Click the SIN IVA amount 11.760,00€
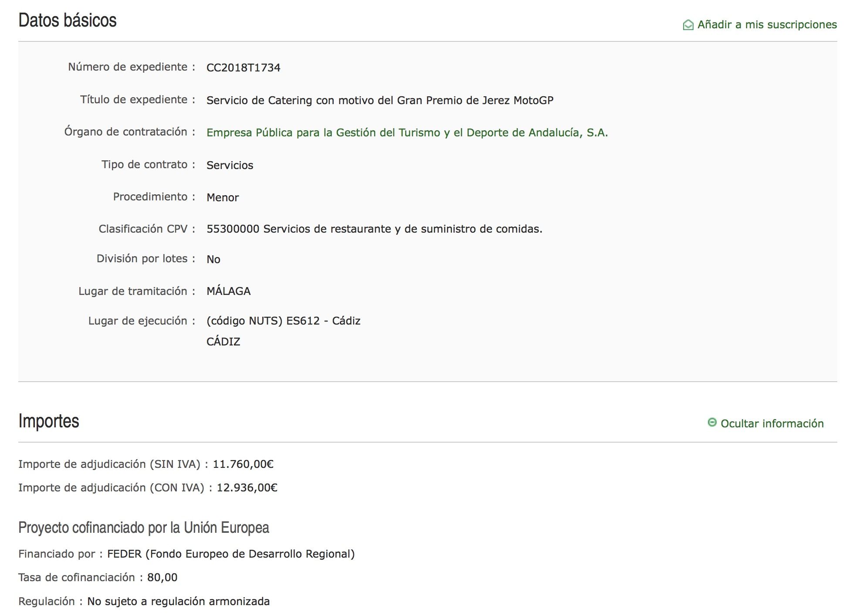 click(x=243, y=464)
